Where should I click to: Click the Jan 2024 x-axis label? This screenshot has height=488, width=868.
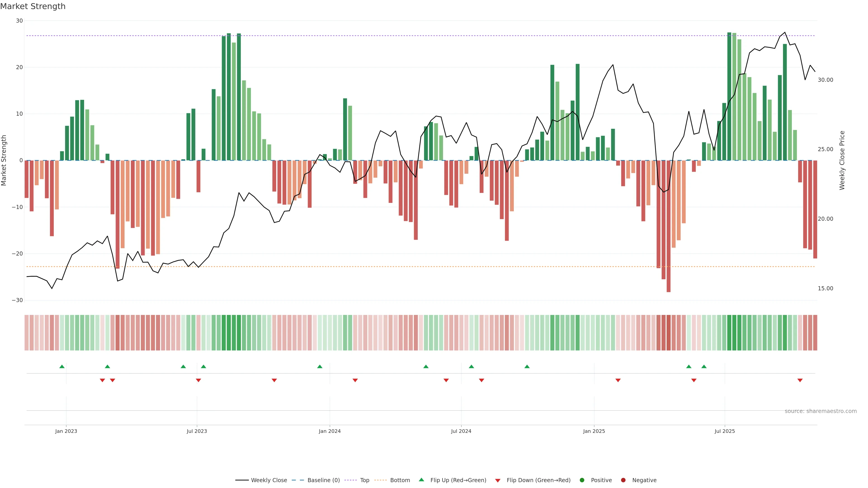(x=330, y=431)
